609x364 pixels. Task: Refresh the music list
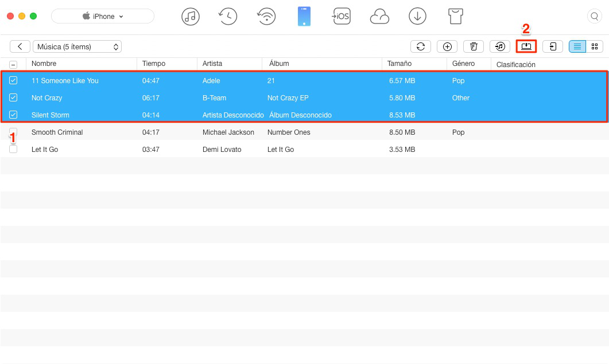(421, 46)
